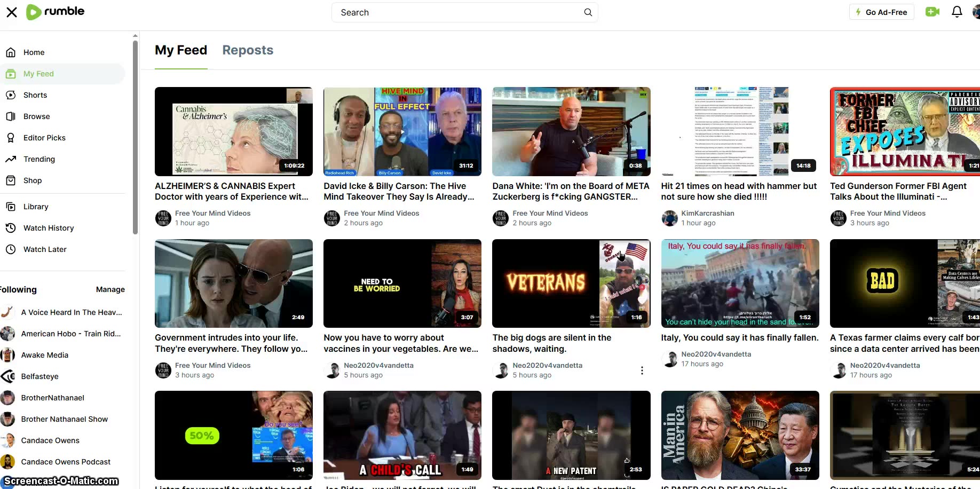
Task: Open Man in America video thumbnail
Action: [740, 435]
